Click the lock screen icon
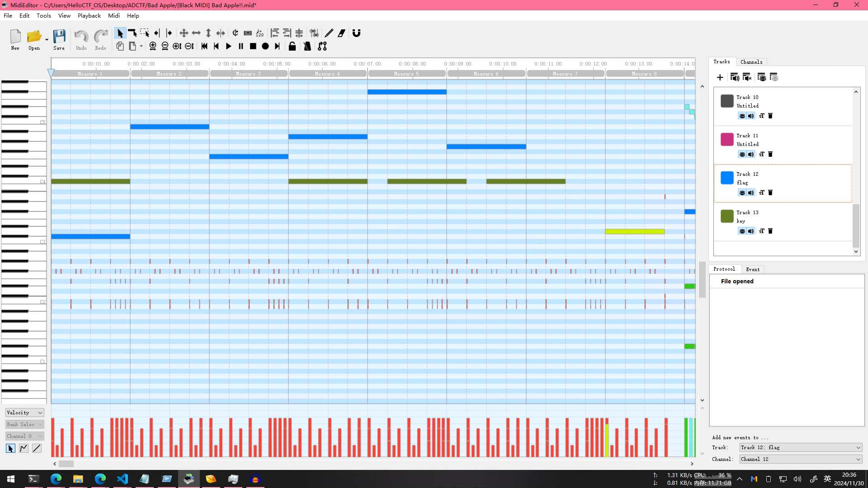 coord(292,46)
